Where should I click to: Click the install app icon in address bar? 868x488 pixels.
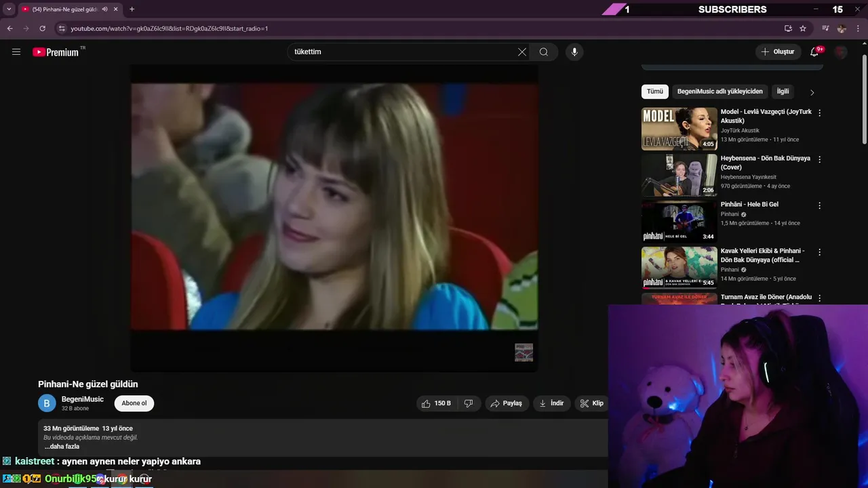point(788,28)
